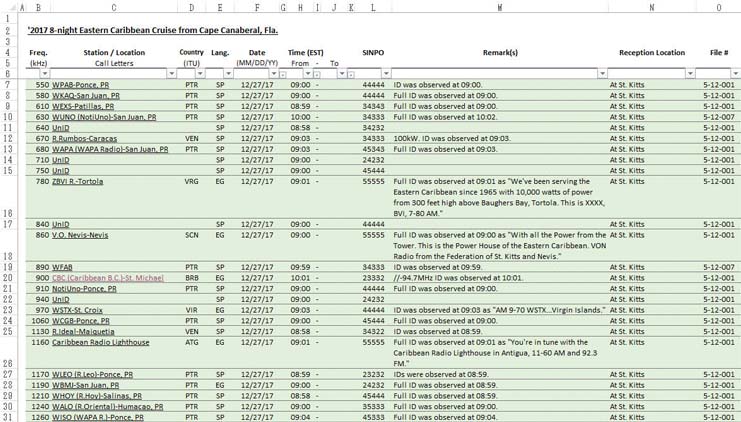Open the Station / Location filter dropdown

tap(172, 74)
